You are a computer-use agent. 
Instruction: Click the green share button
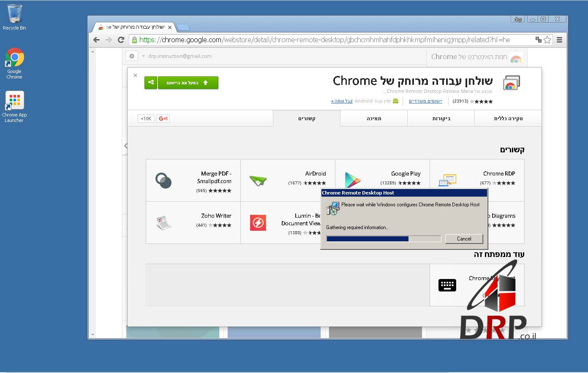tap(151, 83)
